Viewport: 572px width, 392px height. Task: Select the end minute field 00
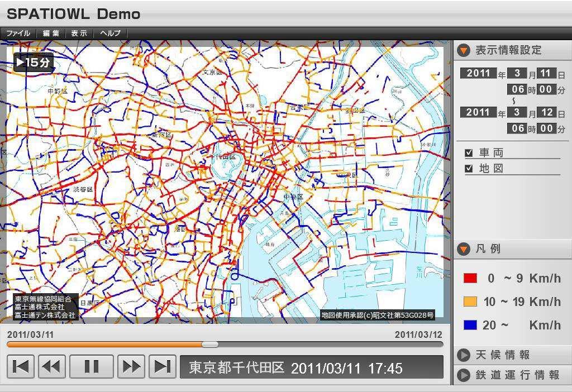546,128
